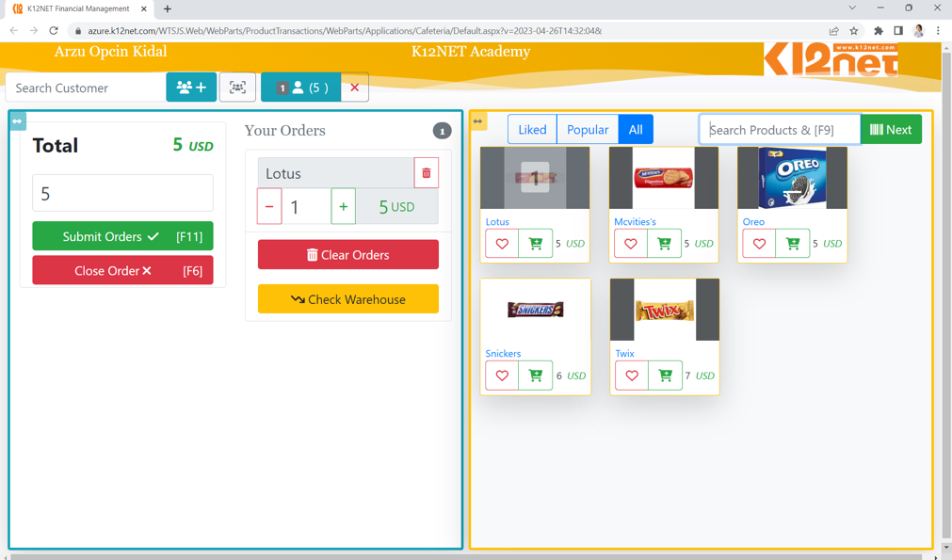Remove the selected customer with red X
The height and width of the screenshot is (560, 952).
[354, 88]
